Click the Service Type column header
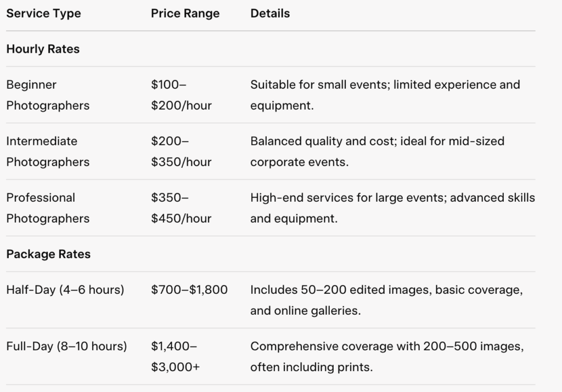This screenshot has height=392, width=562. (x=43, y=14)
